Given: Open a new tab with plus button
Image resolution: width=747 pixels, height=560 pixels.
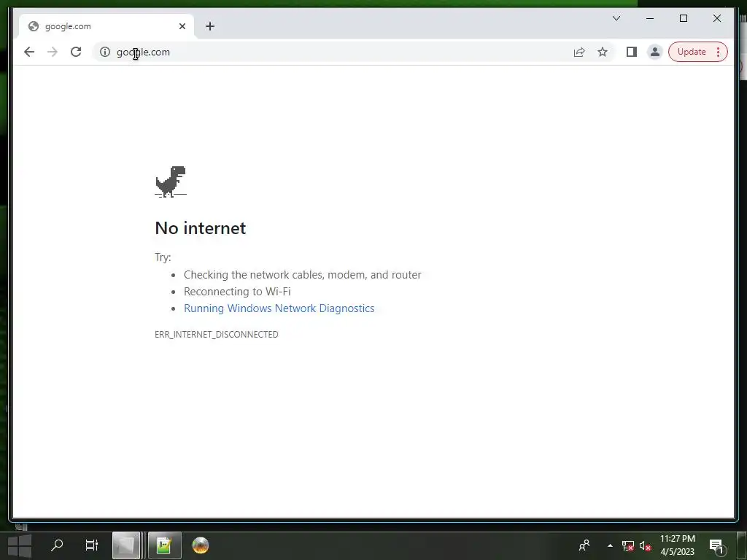Looking at the screenshot, I should click(x=210, y=26).
